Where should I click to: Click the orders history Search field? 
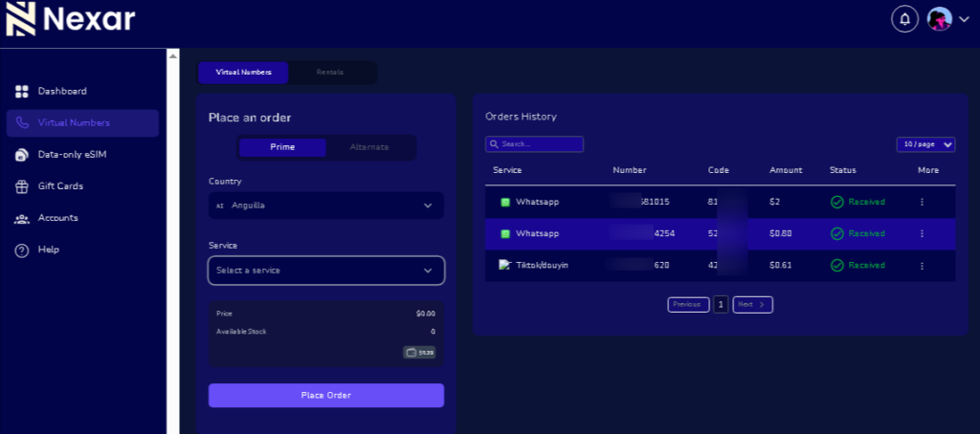tap(534, 144)
